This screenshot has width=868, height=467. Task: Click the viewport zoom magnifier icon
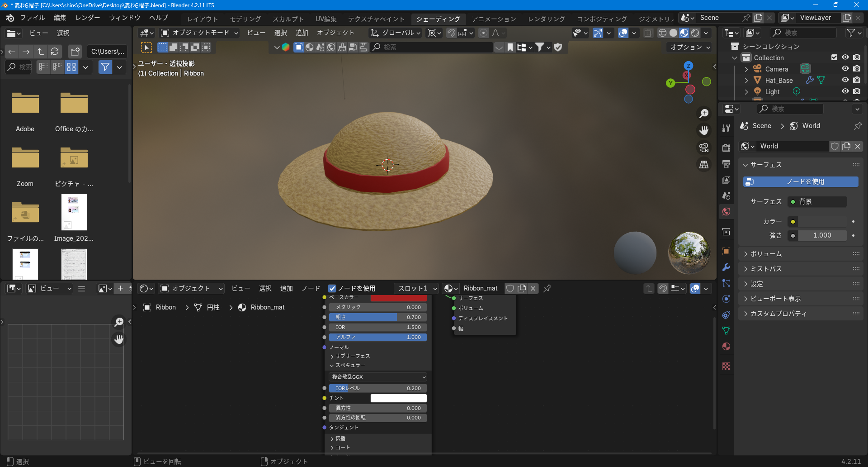704,113
